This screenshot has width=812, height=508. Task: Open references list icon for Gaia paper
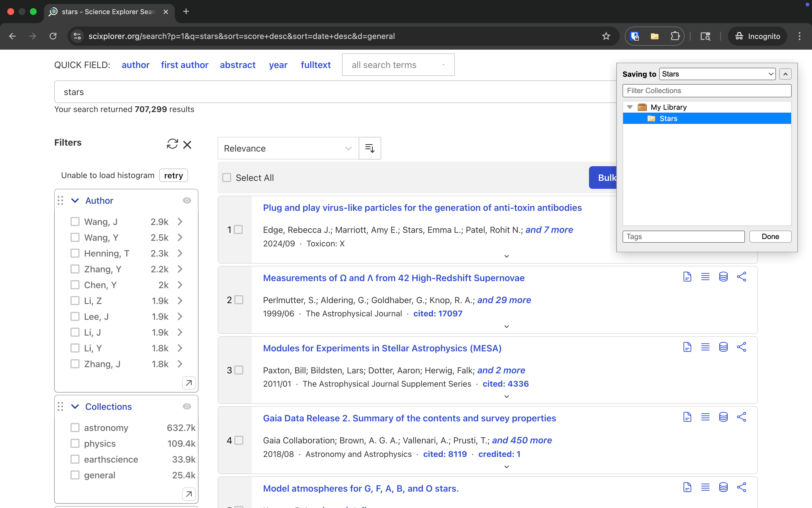point(705,417)
